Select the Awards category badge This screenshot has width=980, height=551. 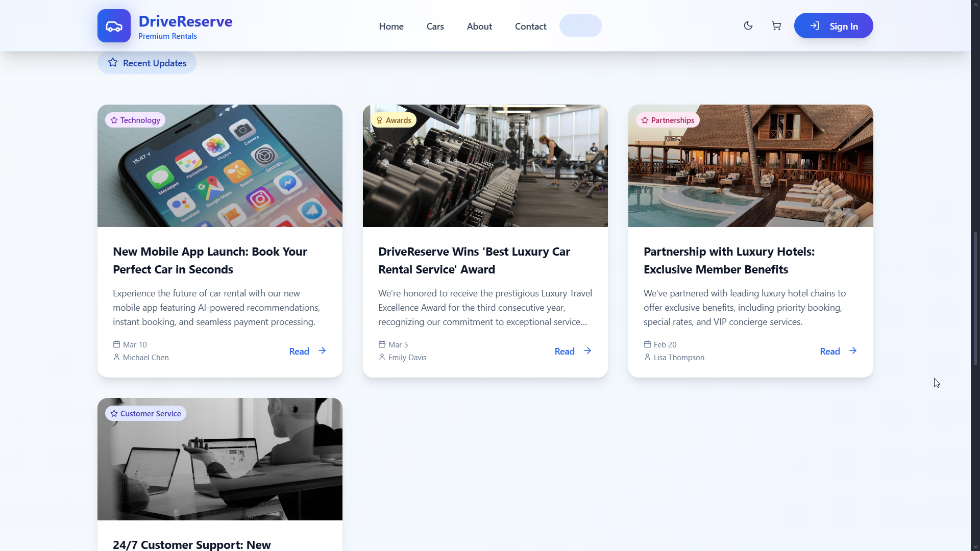pyautogui.click(x=394, y=120)
